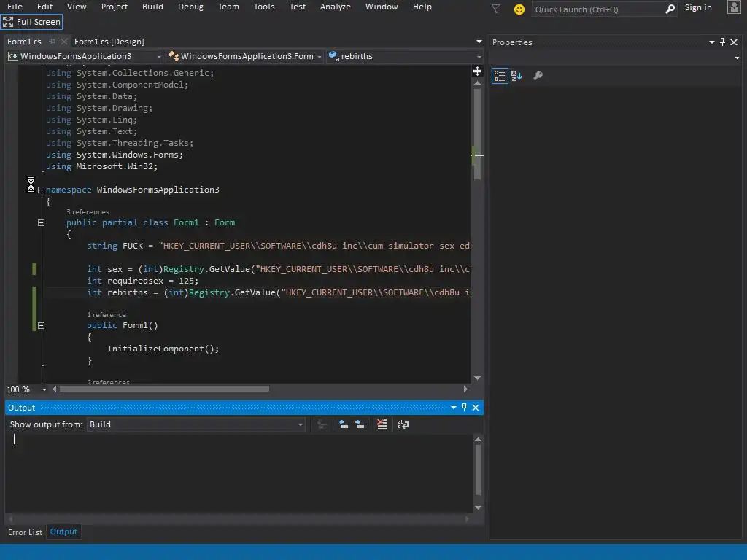Open the rebirths member dropdown
Viewport: 747px width, 560px height.
405,56
